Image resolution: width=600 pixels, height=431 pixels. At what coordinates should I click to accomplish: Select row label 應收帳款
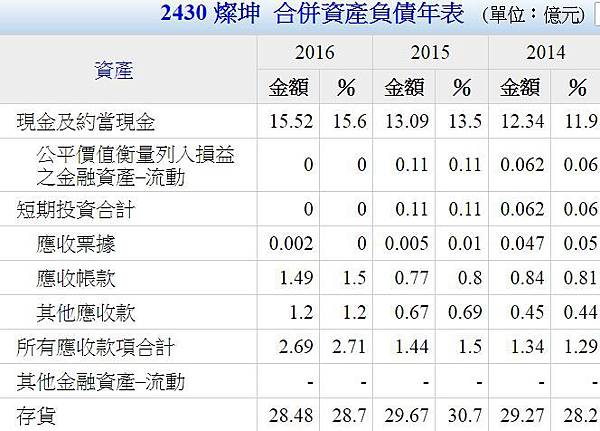[76, 278]
